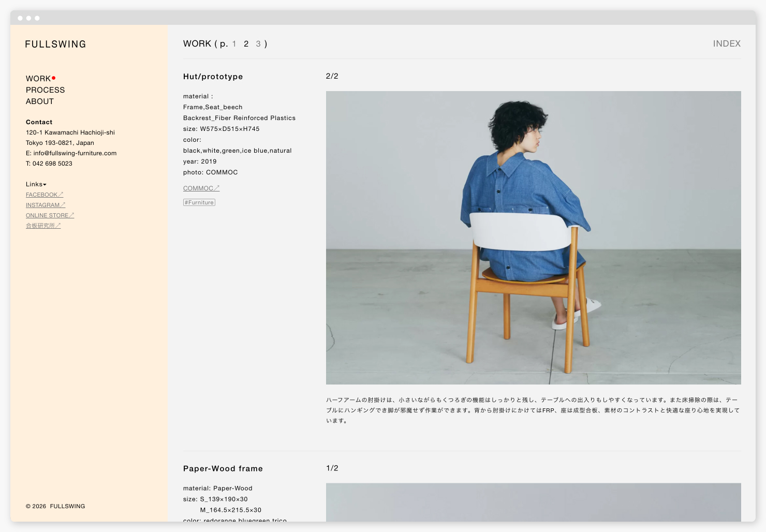Click the Hut/prototype chair photo
Image resolution: width=766 pixels, height=532 pixels.
[x=534, y=238]
